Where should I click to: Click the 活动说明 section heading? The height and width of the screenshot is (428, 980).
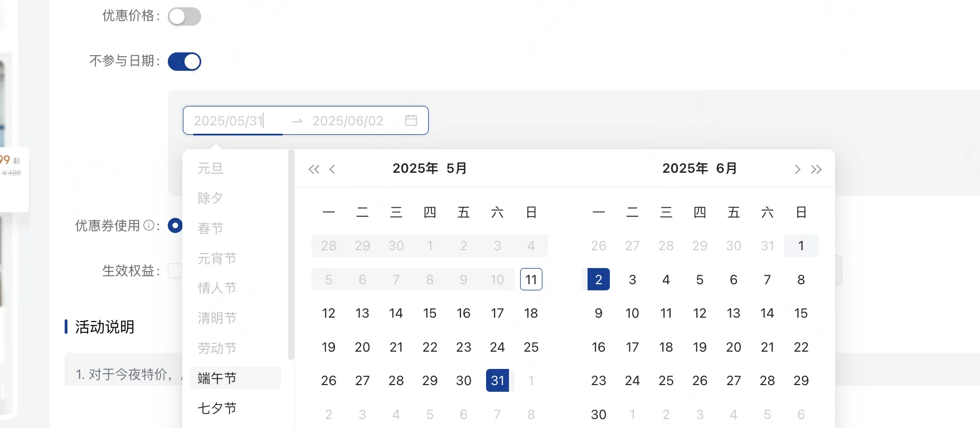point(105,327)
